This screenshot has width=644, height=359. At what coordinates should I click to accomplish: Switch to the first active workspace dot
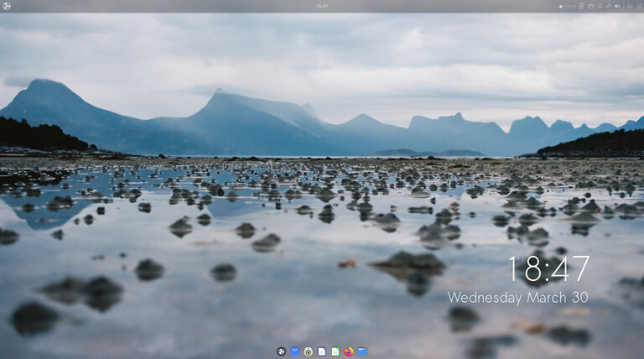tap(561, 7)
